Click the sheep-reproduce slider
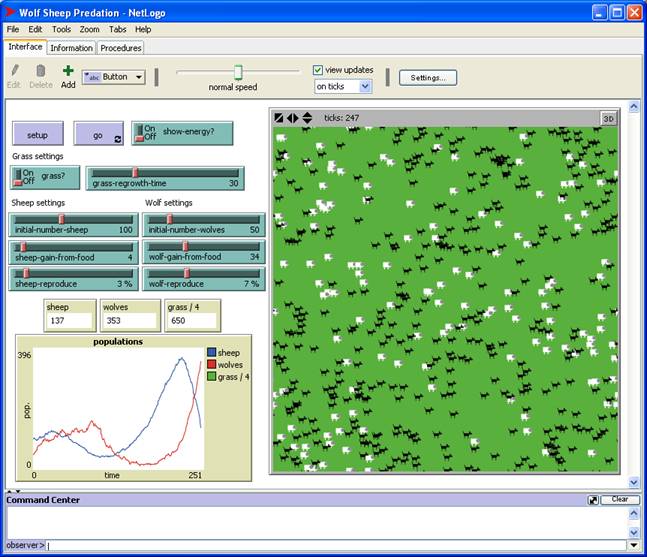Screen dimensions: 647x557 [73, 279]
